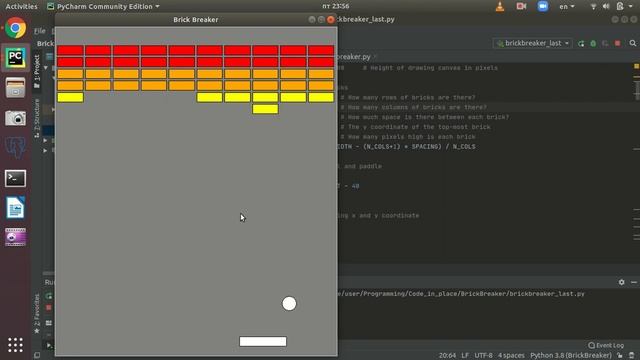Open the network Wi-Fi indicator
Viewport: 640px width, 360px height.
593,7
